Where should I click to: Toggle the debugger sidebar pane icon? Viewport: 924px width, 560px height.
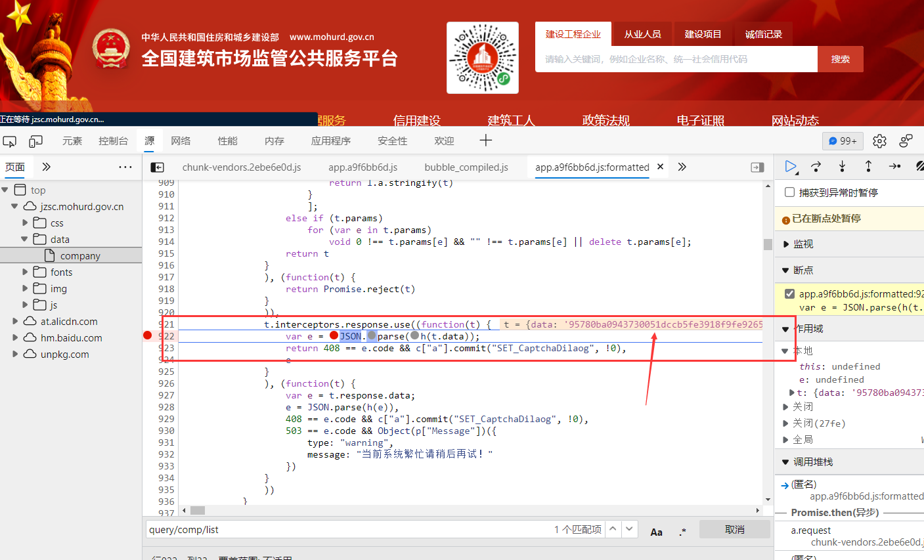757,167
